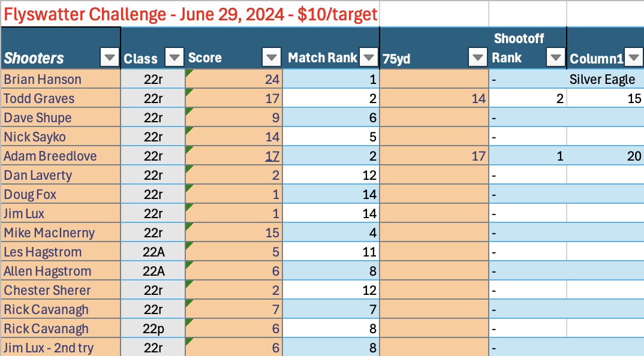This screenshot has height=356, width=644.
Task: Select the Flyswatter Challenge title cell
Action: [x=190, y=14]
